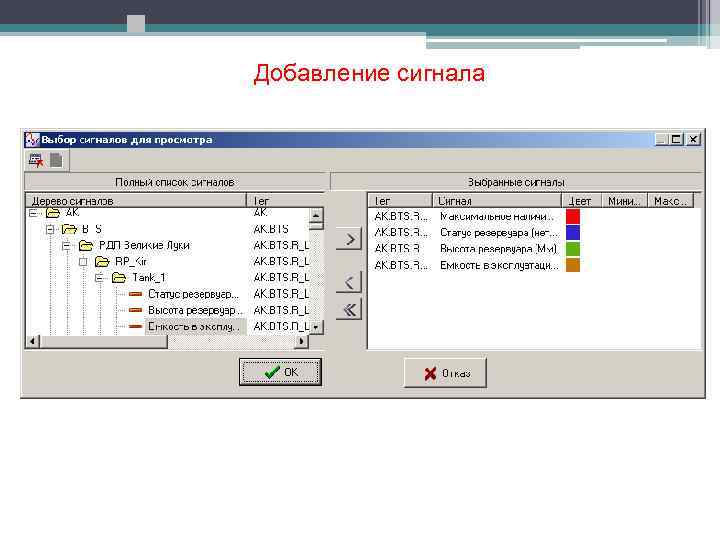Select Статус резервуара (нет... selected signal
The image size is (720, 540).
pos(499,232)
